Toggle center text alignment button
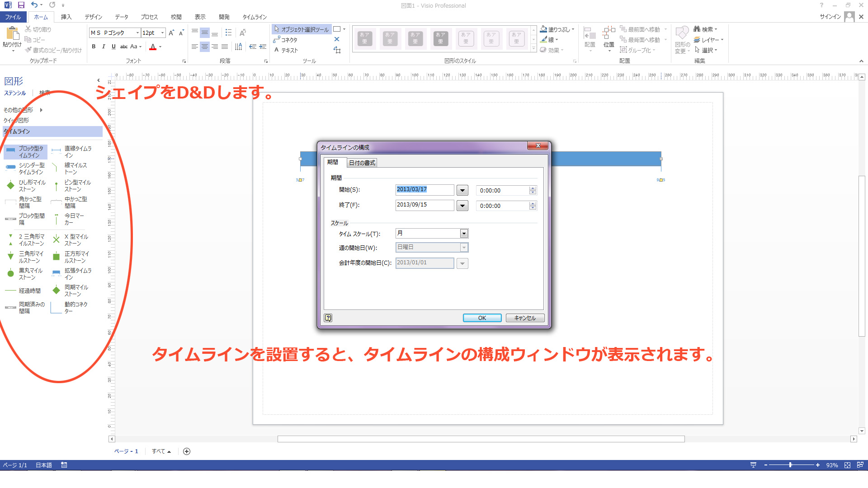868x488 pixels. [x=205, y=47]
